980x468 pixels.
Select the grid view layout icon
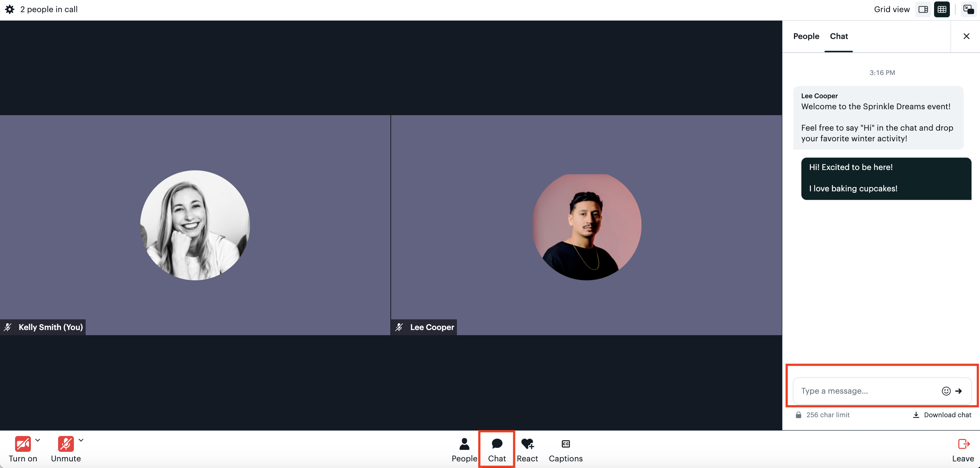coord(942,10)
